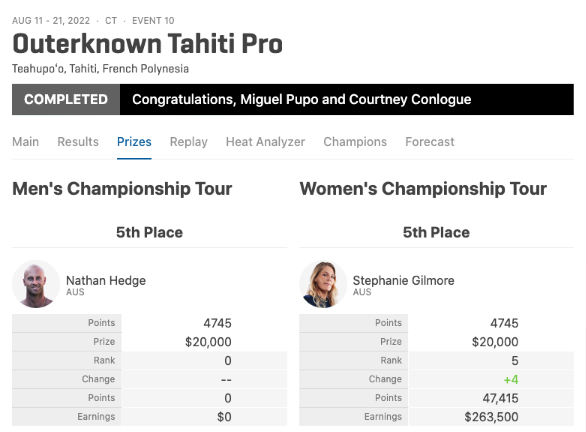Select the Prizes tab
Viewport: 586px width, 432px height.
pos(134,142)
